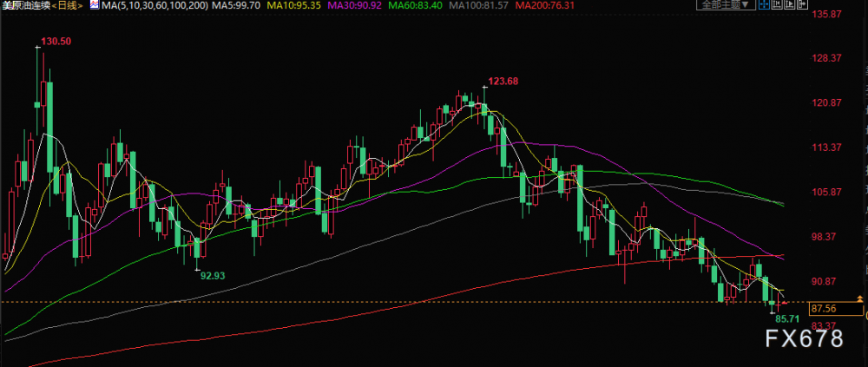Click the chart playback step icon

(x=789, y=4)
